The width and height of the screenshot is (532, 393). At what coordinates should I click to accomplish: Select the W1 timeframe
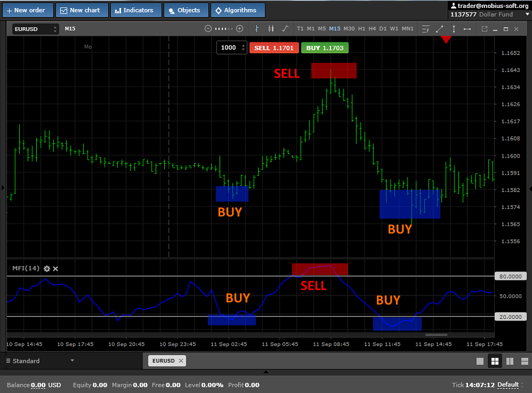point(394,29)
